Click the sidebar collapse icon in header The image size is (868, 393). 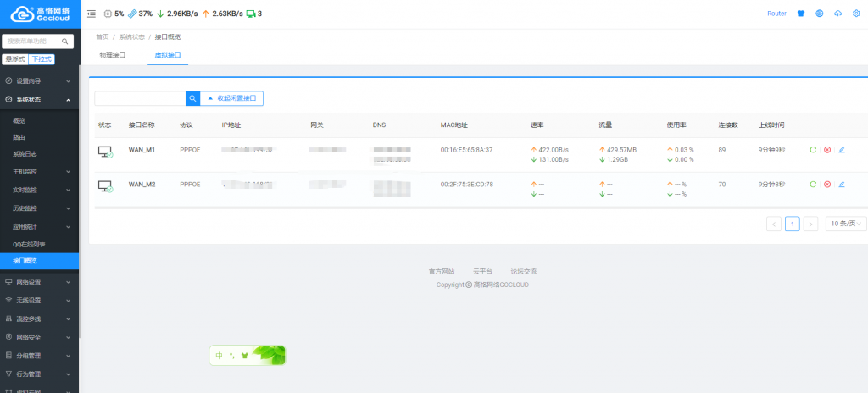click(x=92, y=14)
